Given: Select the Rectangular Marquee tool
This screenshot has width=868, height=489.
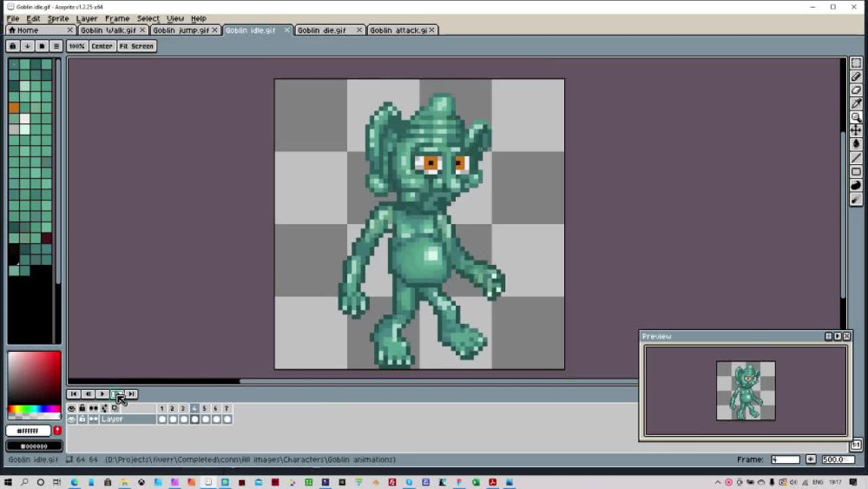Looking at the screenshot, I should 856,63.
